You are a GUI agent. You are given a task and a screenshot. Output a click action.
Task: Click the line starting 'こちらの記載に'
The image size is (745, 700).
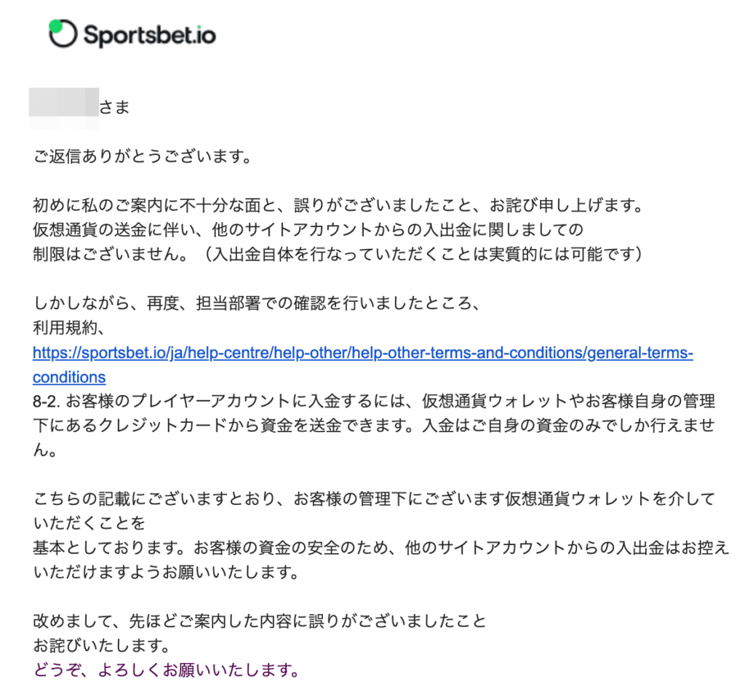(x=374, y=499)
